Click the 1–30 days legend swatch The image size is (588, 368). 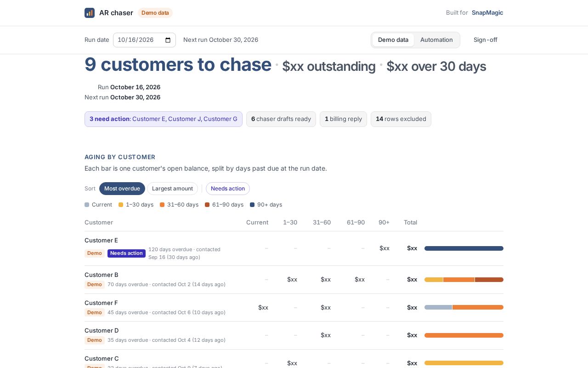click(121, 205)
